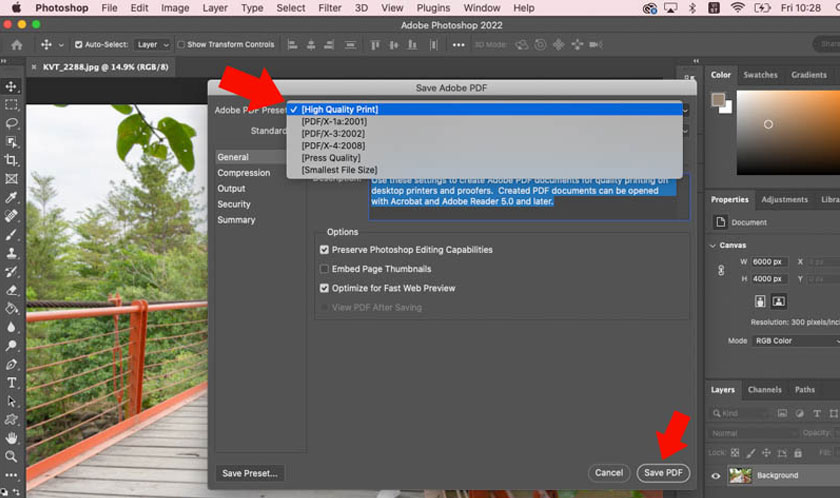This screenshot has width=840, height=498.
Task: Hide the Background layer eye icon
Action: point(715,476)
